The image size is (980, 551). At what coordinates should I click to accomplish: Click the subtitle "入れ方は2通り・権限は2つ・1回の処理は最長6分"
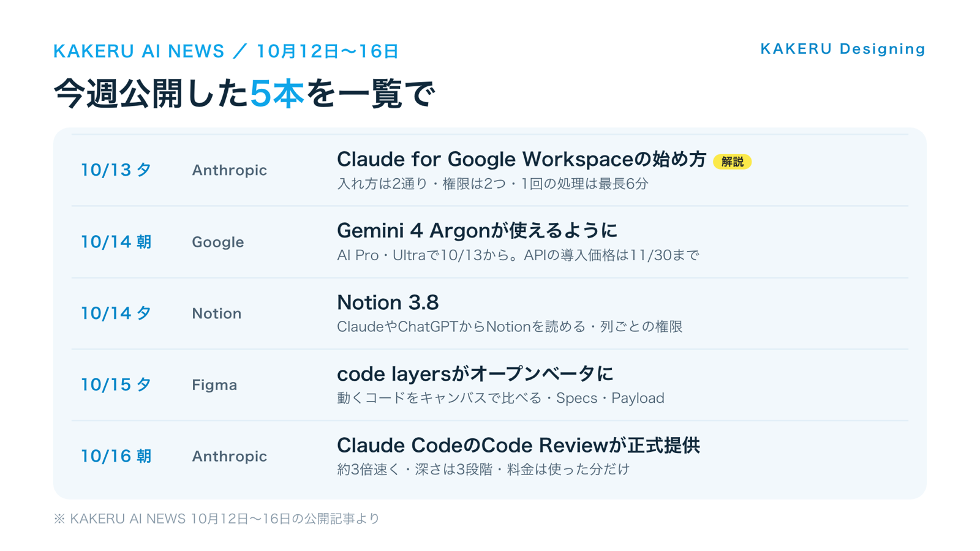pos(492,184)
